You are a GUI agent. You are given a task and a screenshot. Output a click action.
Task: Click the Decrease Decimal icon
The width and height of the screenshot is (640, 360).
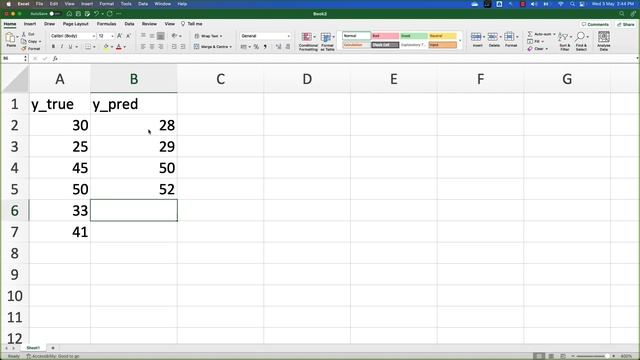(287, 47)
